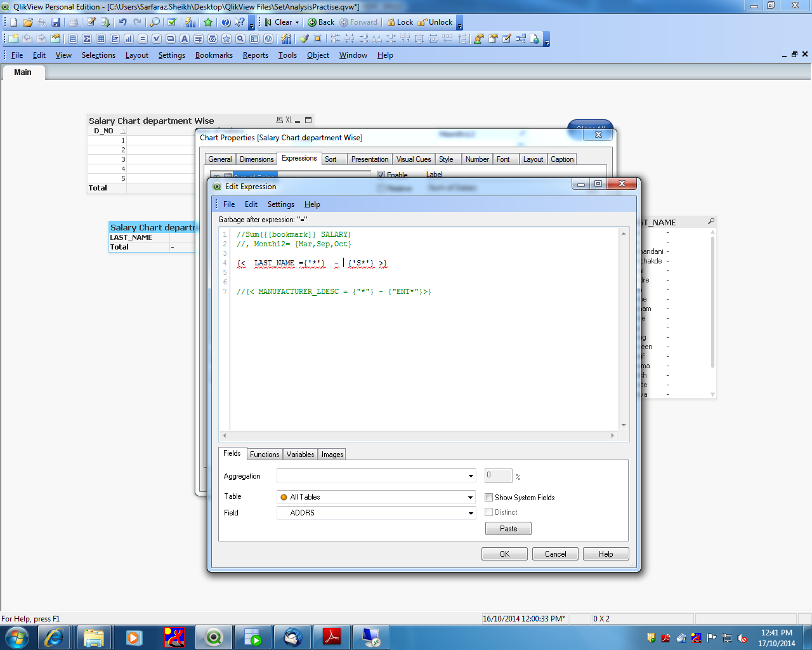Switch to the Functions tab
The height and width of the screenshot is (650, 812).
[x=265, y=454]
